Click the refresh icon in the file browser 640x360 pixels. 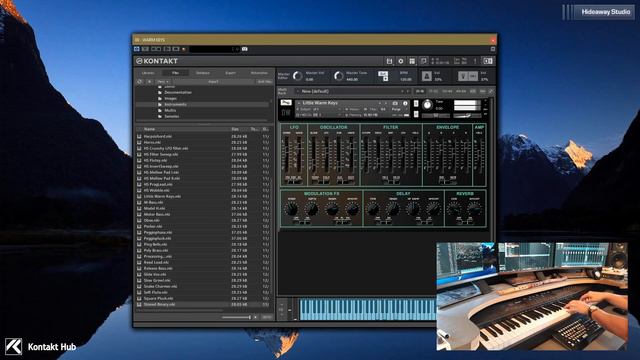[x=140, y=82]
